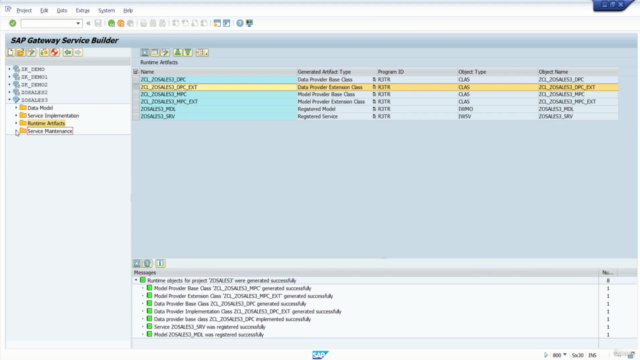The height and width of the screenshot is (360, 640).
Task: Click the trash icon in Messages toolbar
Action: (x=148, y=263)
